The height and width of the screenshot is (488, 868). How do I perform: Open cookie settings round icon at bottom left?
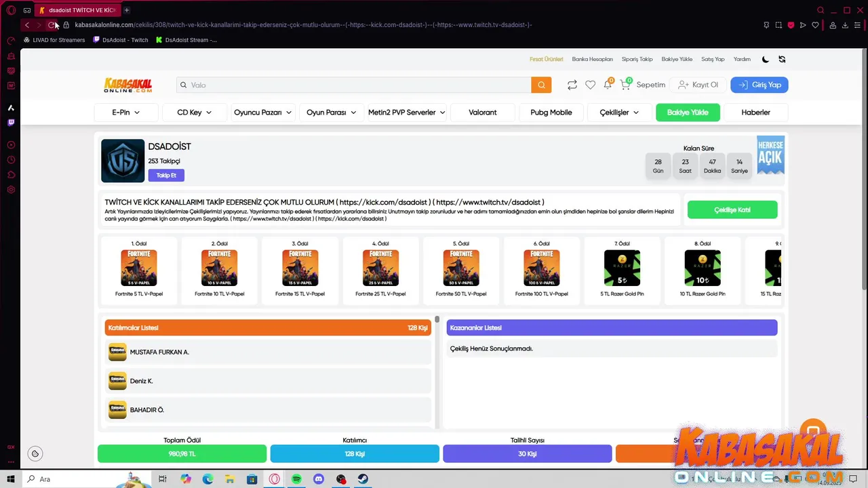click(35, 453)
